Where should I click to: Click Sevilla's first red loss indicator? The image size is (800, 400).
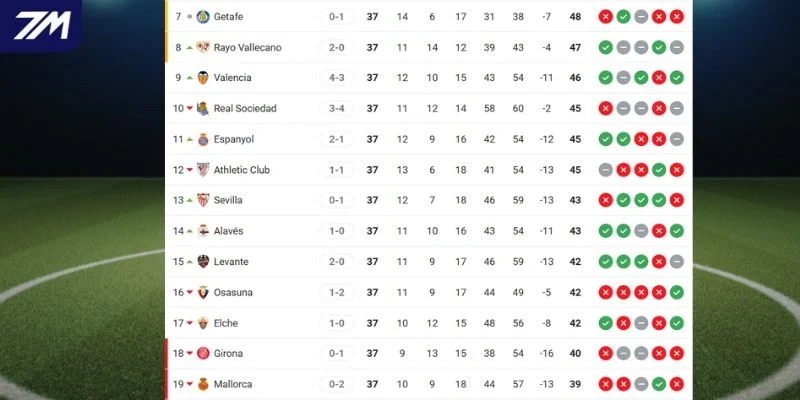(x=606, y=200)
